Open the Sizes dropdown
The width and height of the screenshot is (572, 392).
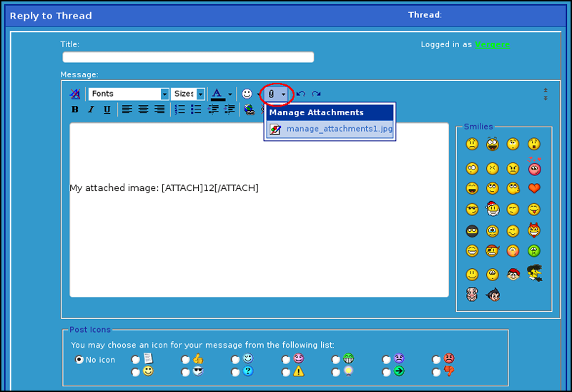coord(188,94)
